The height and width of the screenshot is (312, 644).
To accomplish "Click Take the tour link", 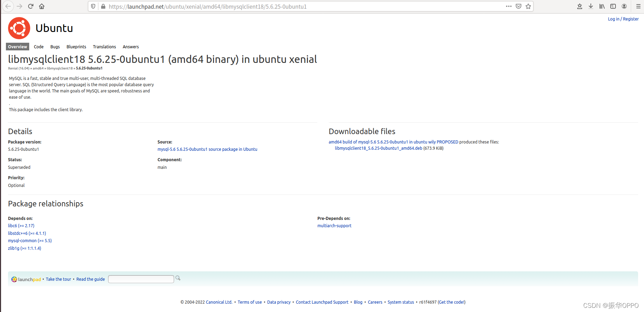I will pos(58,279).
